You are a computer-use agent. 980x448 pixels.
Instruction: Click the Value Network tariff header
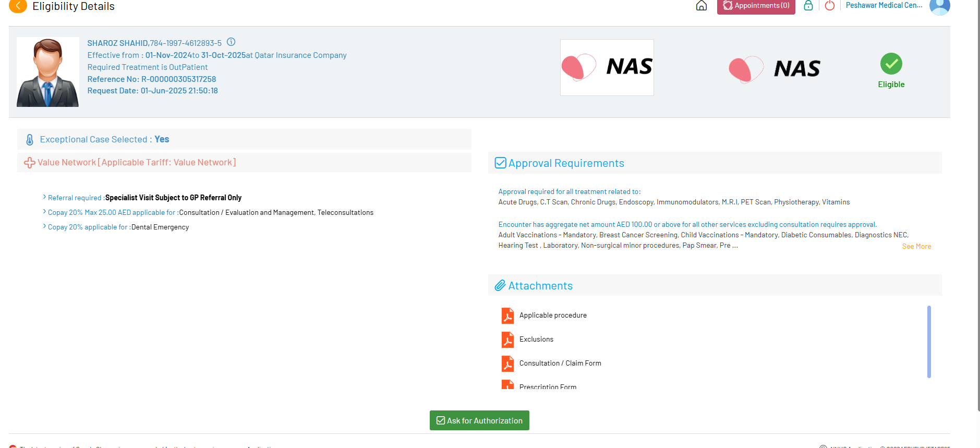[x=137, y=163]
